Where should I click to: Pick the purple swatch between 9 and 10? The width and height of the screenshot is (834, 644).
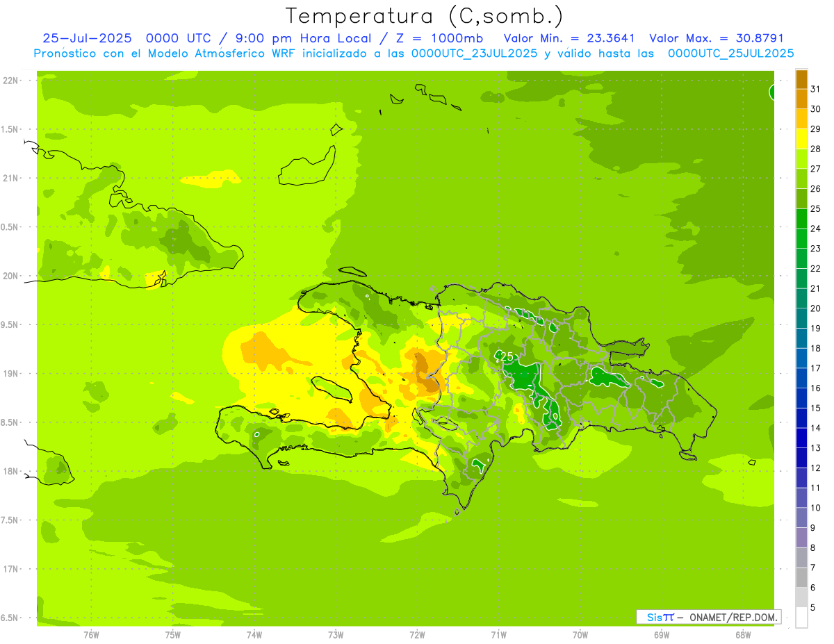tap(801, 518)
